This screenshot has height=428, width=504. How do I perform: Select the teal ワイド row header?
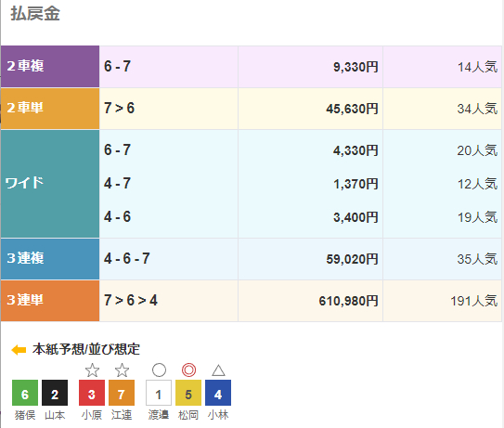(x=50, y=184)
